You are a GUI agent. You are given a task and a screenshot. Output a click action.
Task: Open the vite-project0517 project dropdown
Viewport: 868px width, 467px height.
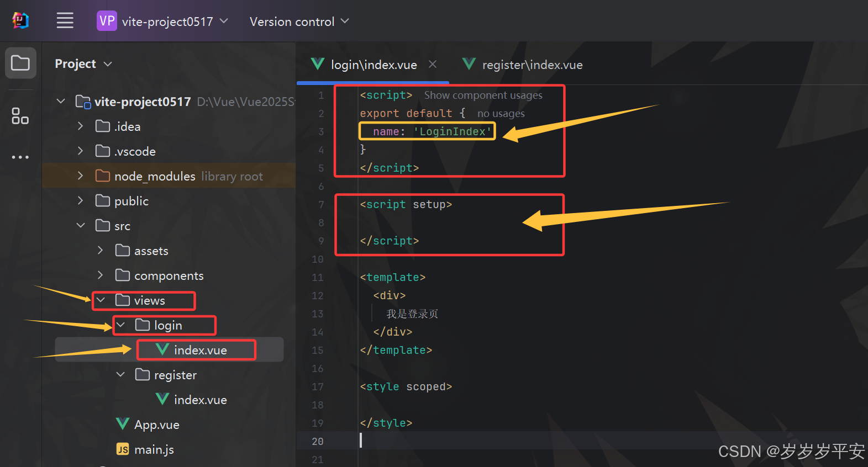(x=175, y=22)
